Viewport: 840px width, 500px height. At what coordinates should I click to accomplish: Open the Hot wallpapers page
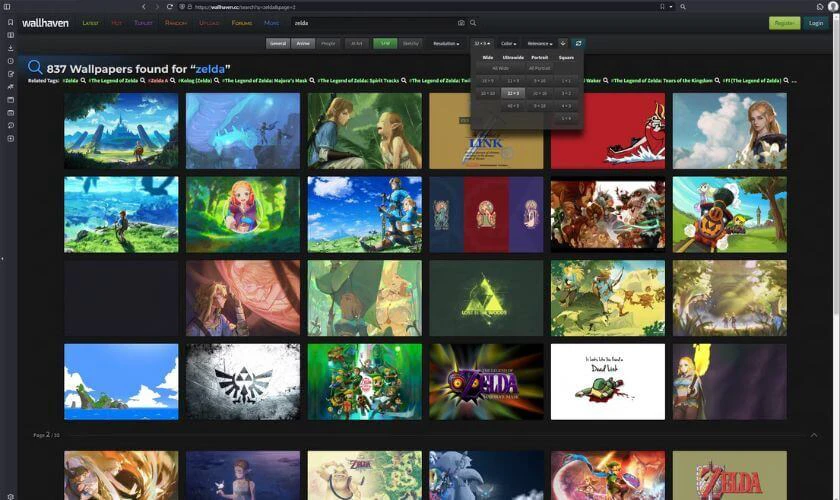pyautogui.click(x=117, y=23)
